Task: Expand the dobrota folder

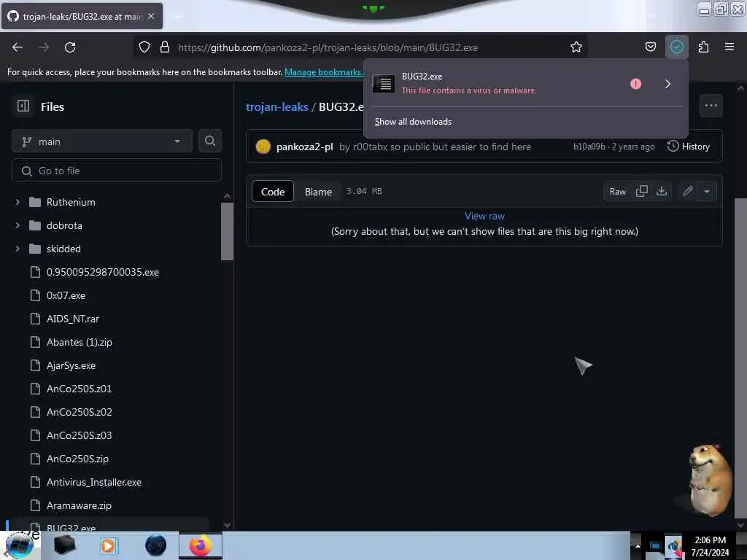Action: pos(18,225)
